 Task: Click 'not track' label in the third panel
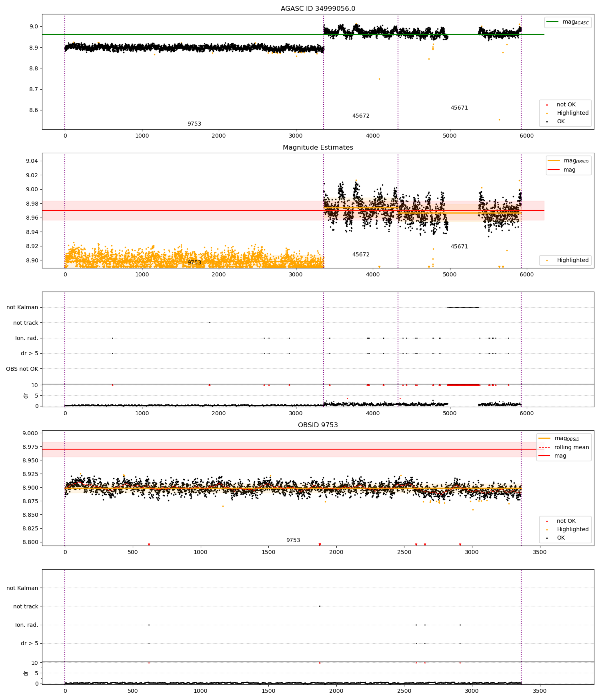click(26, 323)
